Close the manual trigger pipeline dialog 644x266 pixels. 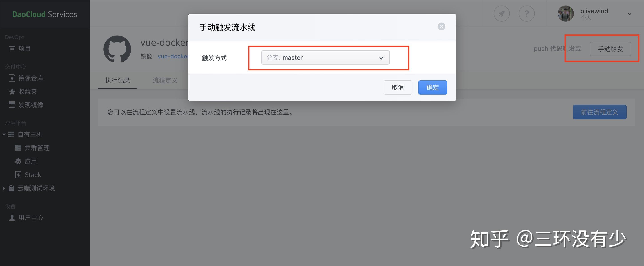point(441,26)
